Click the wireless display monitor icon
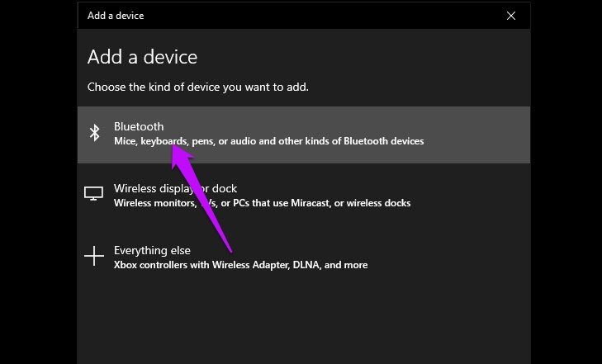 tap(93, 193)
